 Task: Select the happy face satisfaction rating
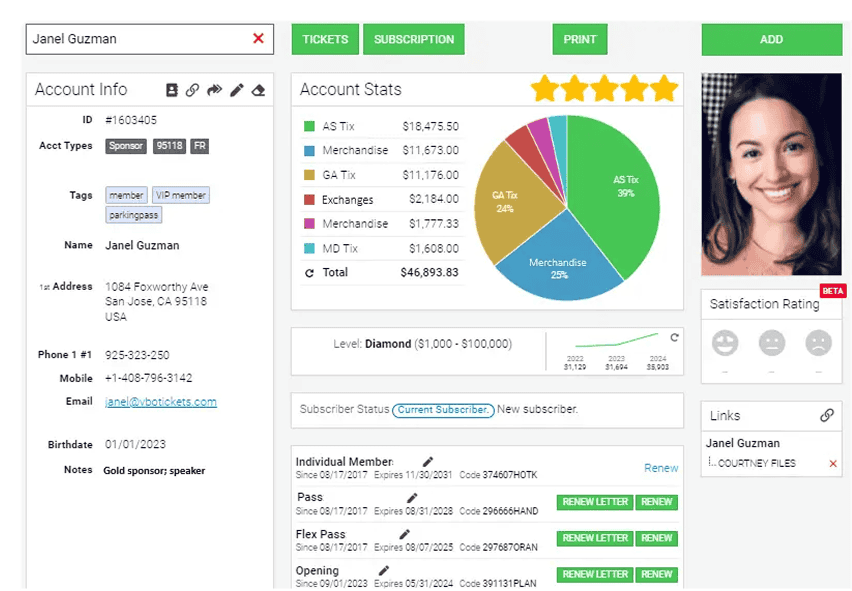[x=725, y=343]
